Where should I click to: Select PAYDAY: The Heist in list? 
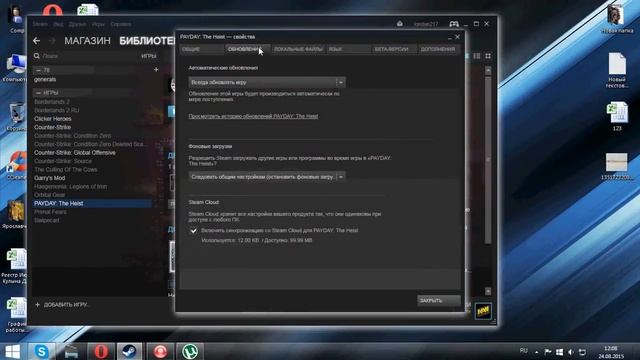[x=92, y=203]
